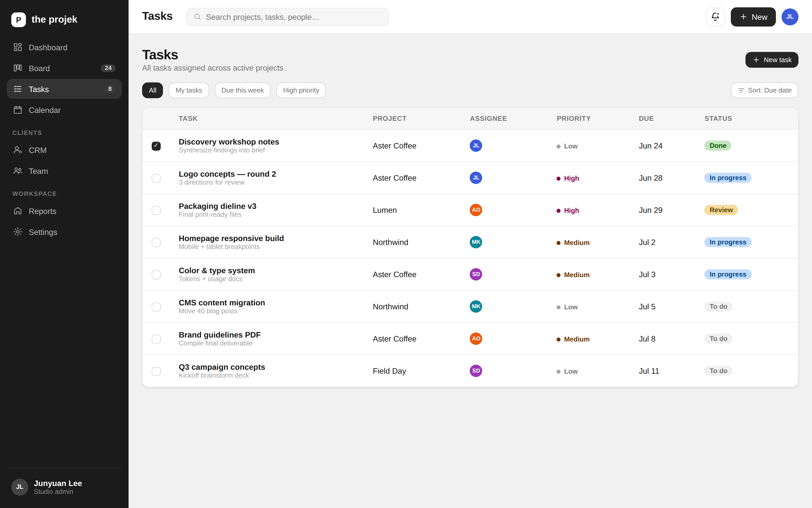Check the CMS content migration checkbox
The image size is (812, 508).
156,307
